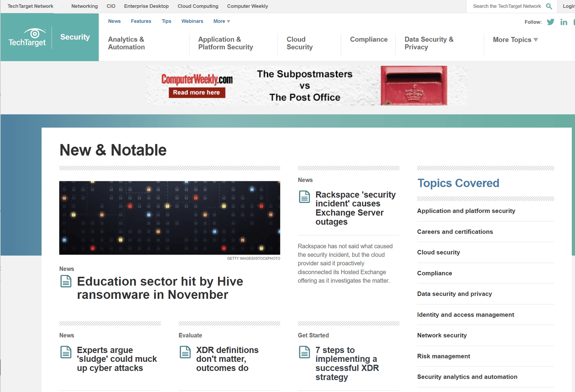Viewport: 575px width, 392px height.
Task: Visit the Cloud Computing site link
Action: pos(198,6)
